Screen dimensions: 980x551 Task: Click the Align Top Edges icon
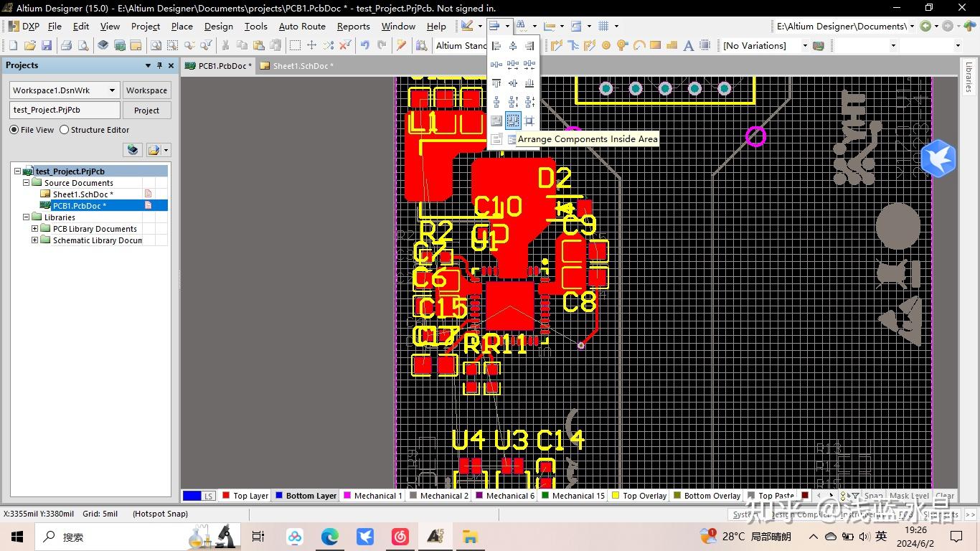click(496, 83)
